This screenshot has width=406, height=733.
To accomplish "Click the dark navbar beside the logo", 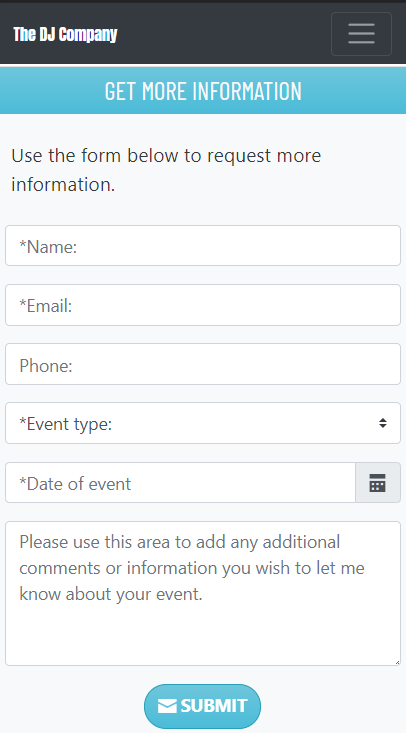I will point(225,34).
